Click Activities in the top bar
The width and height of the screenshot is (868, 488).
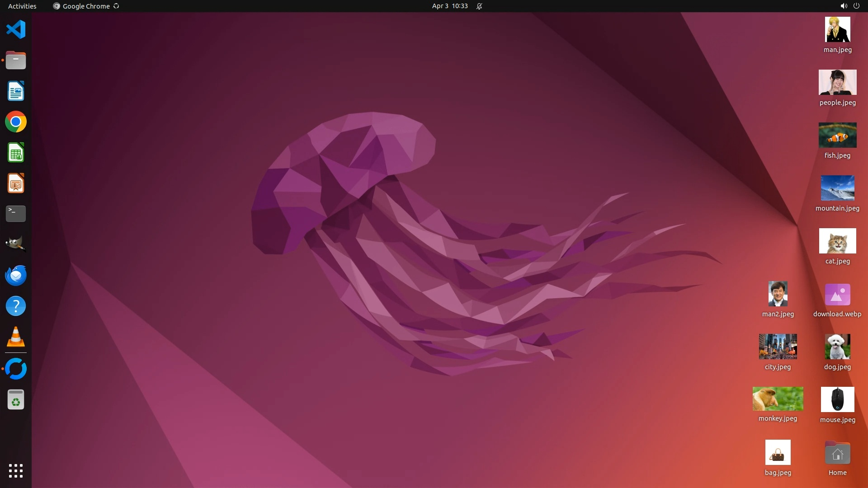coord(22,6)
